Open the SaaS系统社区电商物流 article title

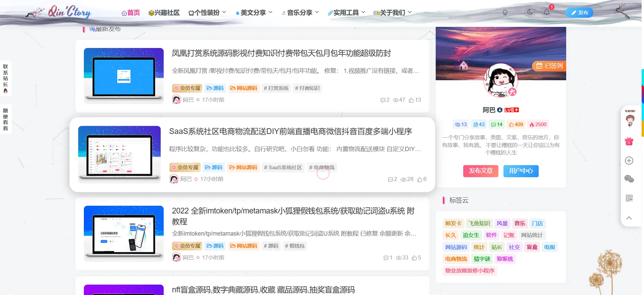pyautogui.click(x=290, y=131)
